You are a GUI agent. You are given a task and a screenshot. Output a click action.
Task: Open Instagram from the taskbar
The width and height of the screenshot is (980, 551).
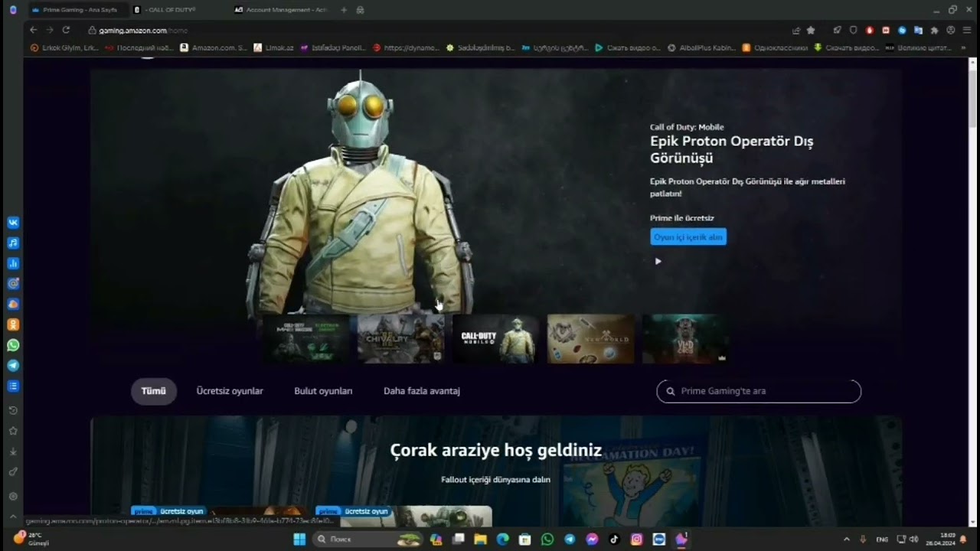pyautogui.click(x=636, y=540)
